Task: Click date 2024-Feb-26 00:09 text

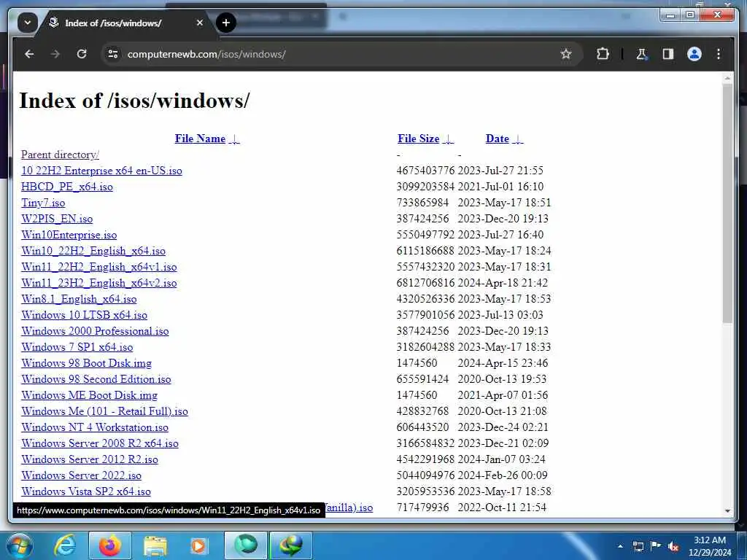Action: coord(503,475)
